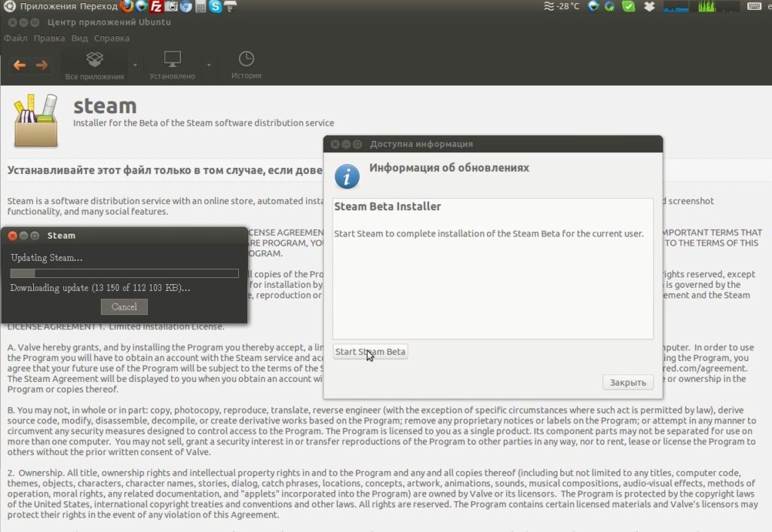Go back in Ubuntu Software Center
772x532 pixels.
click(x=20, y=65)
